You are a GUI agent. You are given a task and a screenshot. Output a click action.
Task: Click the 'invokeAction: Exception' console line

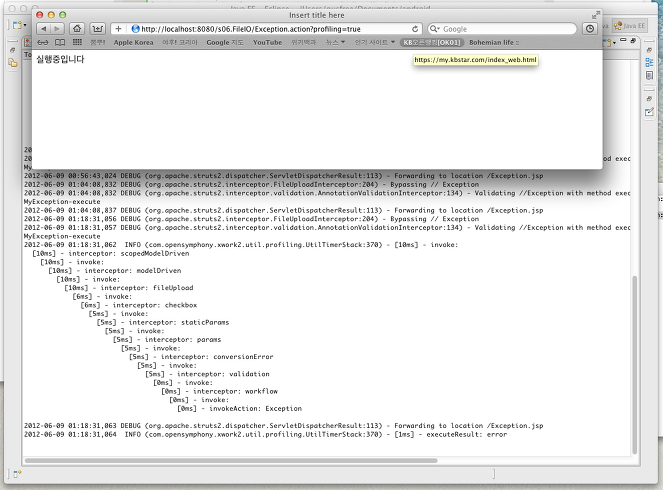239,408
